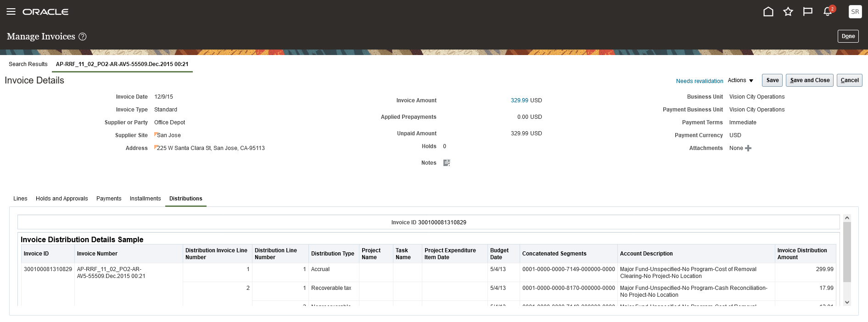Open the hamburger navigator menu

tap(11, 11)
